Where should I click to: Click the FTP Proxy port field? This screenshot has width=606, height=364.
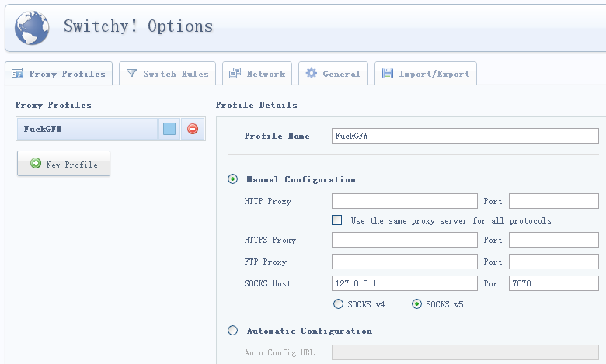[553, 262]
